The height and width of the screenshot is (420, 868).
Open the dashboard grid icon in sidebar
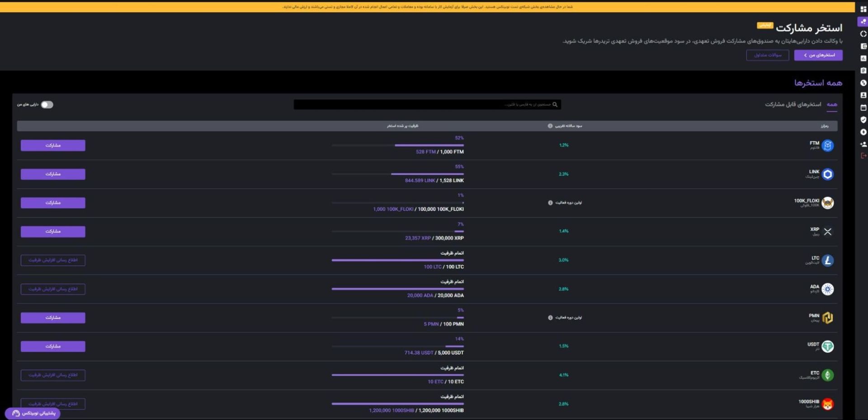point(863,9)
